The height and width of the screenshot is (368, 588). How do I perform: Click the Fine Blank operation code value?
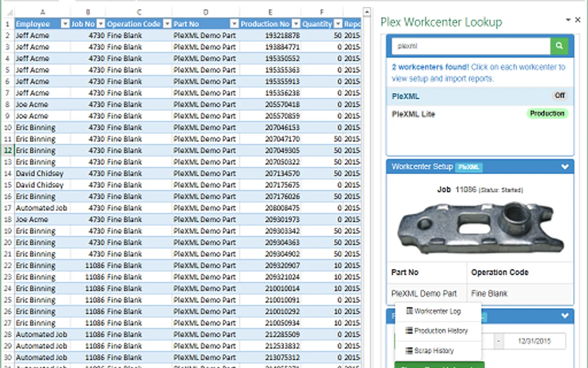tap(489, 294)
